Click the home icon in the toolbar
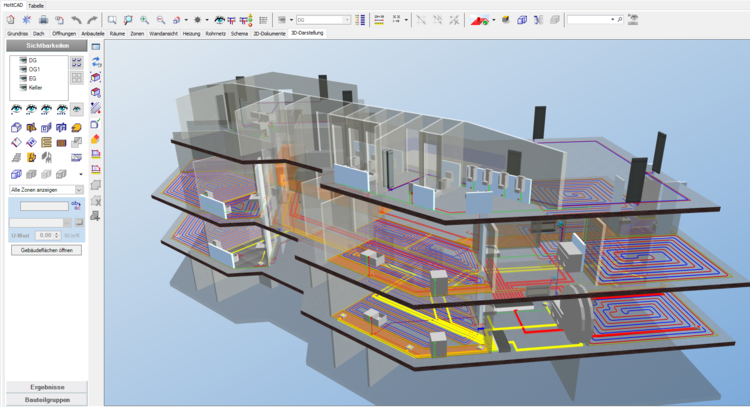Viewport: 750px width, 407px height. [10, 19]
